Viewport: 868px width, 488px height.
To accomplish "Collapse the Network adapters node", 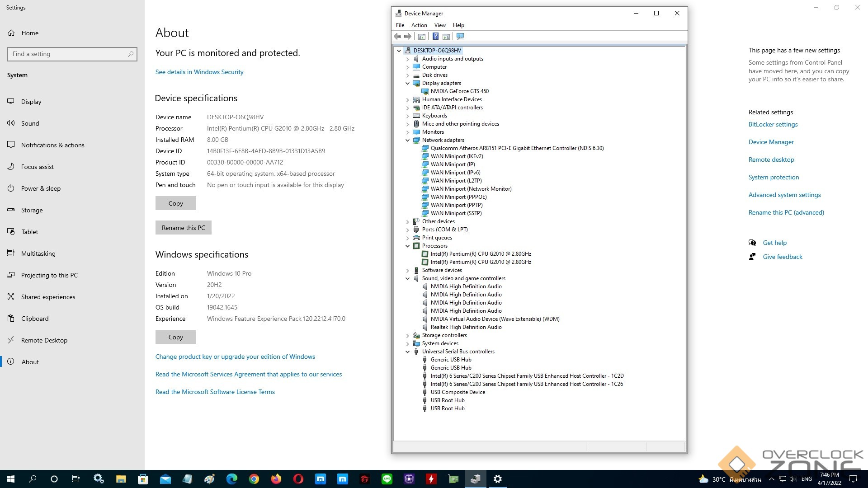I will 407,140.
